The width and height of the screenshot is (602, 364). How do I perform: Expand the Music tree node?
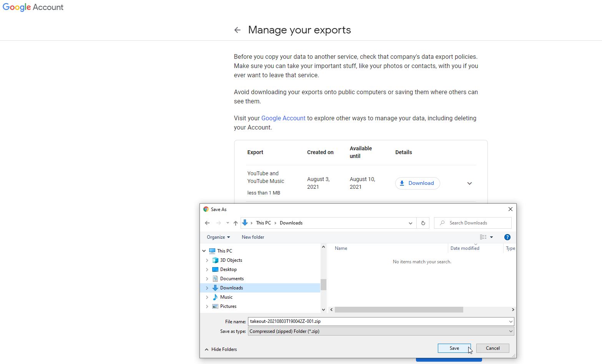207,297
